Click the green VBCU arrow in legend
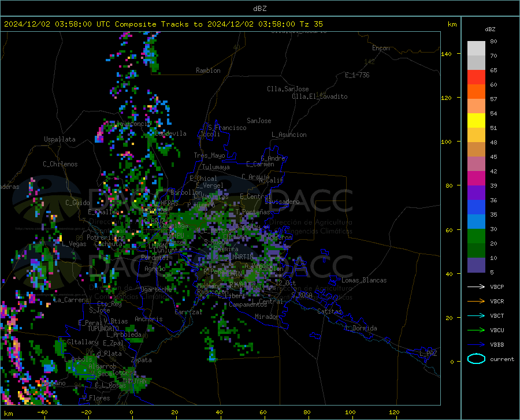This screenshot has height=420, width=520. click(476, 330)
